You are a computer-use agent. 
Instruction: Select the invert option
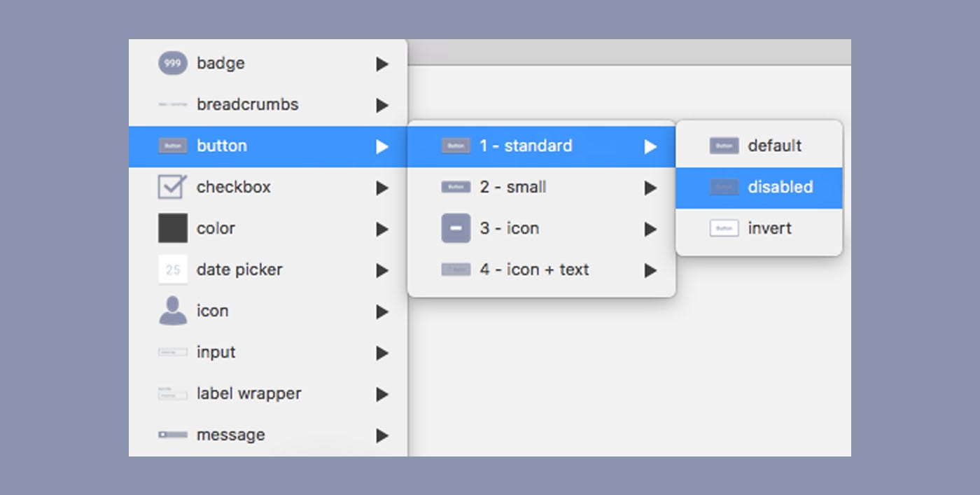click(770, 228)
